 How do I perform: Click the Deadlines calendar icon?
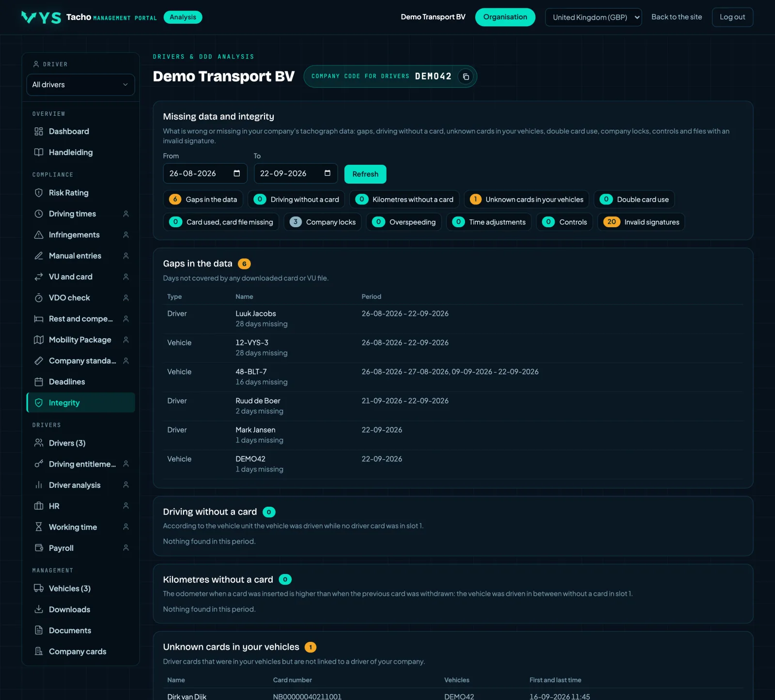tap(39, 382)
